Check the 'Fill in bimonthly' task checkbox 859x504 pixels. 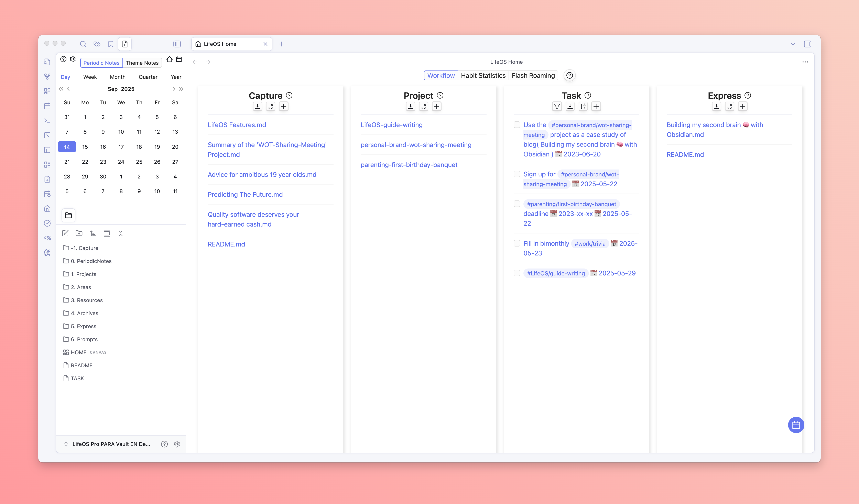coord(517,243)
